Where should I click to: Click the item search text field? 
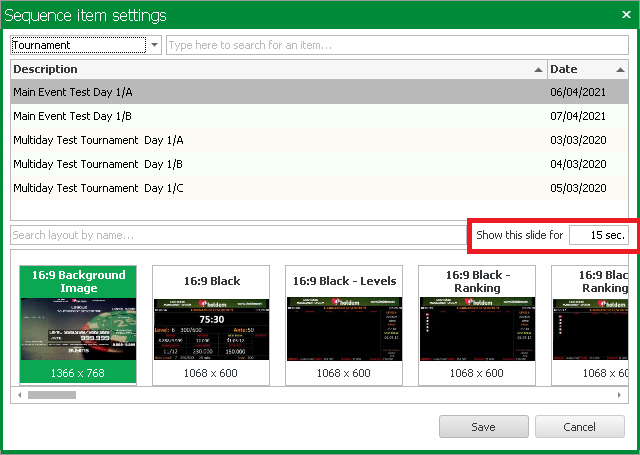395,45
